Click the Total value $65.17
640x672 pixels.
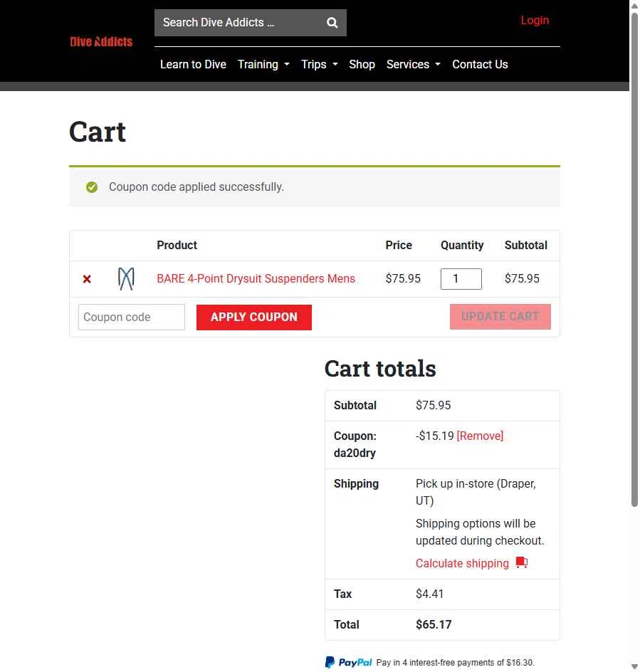pos(434,624)
